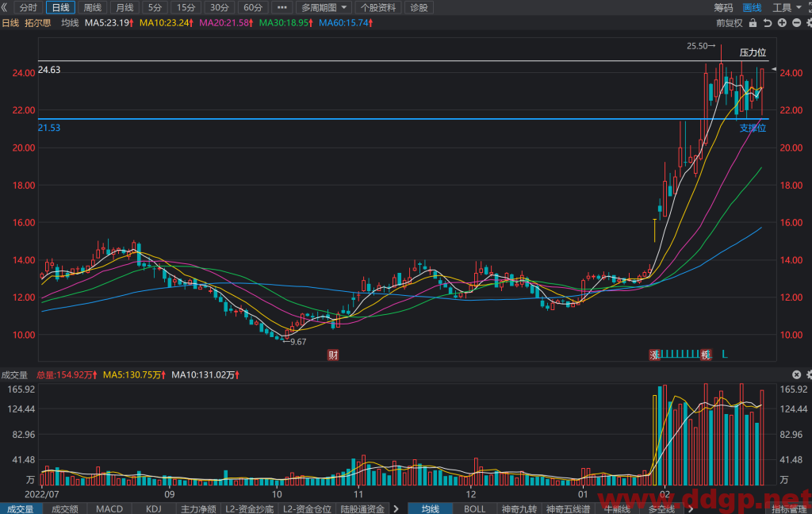This screenshot has height=514, width=812.
Task: Show the 筹码 chip distribution
Action: point(723,8)
